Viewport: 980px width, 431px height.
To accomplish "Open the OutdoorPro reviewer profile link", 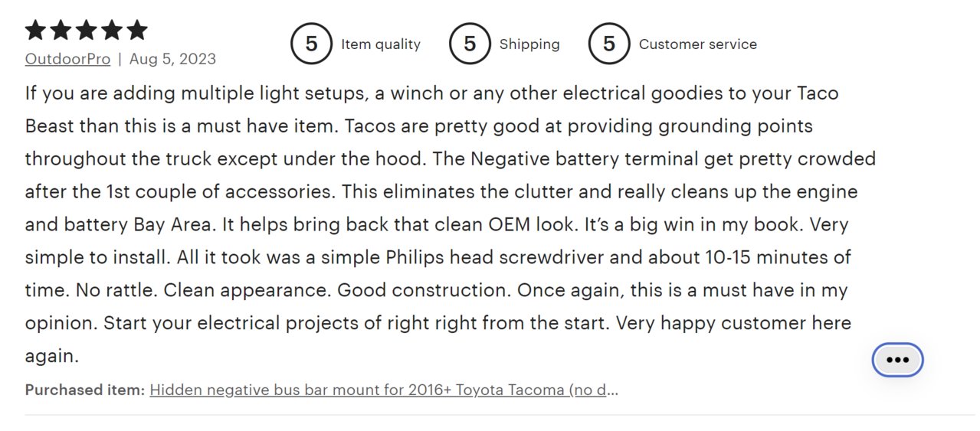I will coord(67,59).
